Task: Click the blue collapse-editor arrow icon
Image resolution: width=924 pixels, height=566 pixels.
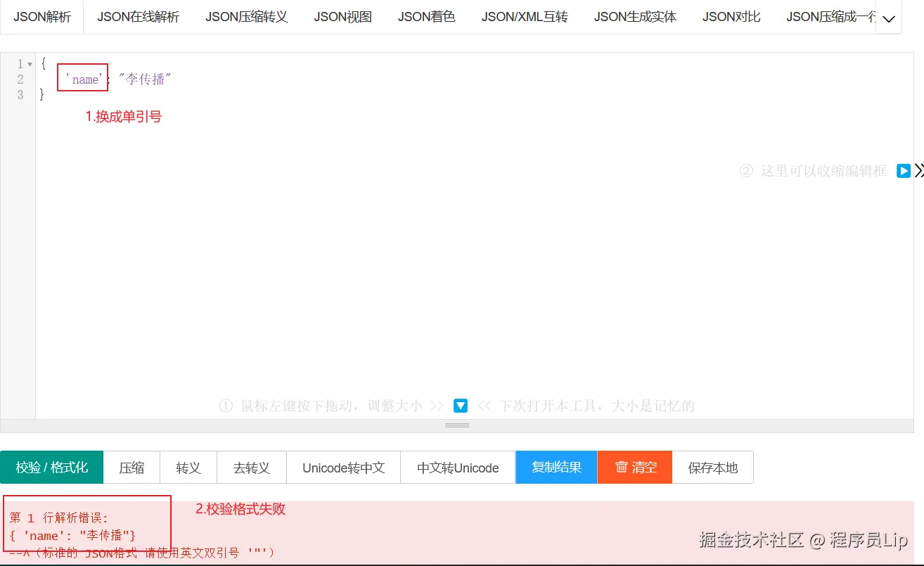Action: click(903, 170)
